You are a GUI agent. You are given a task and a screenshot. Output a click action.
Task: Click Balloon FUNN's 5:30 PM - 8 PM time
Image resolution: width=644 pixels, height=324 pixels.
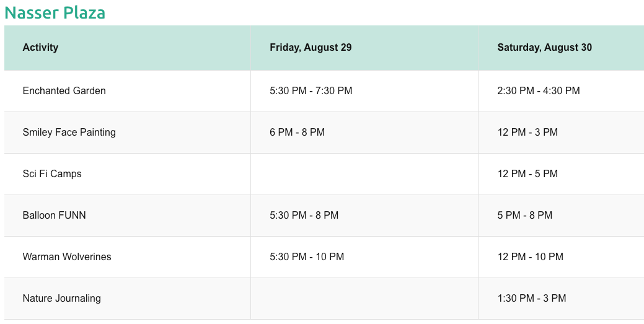click(304, 216)
